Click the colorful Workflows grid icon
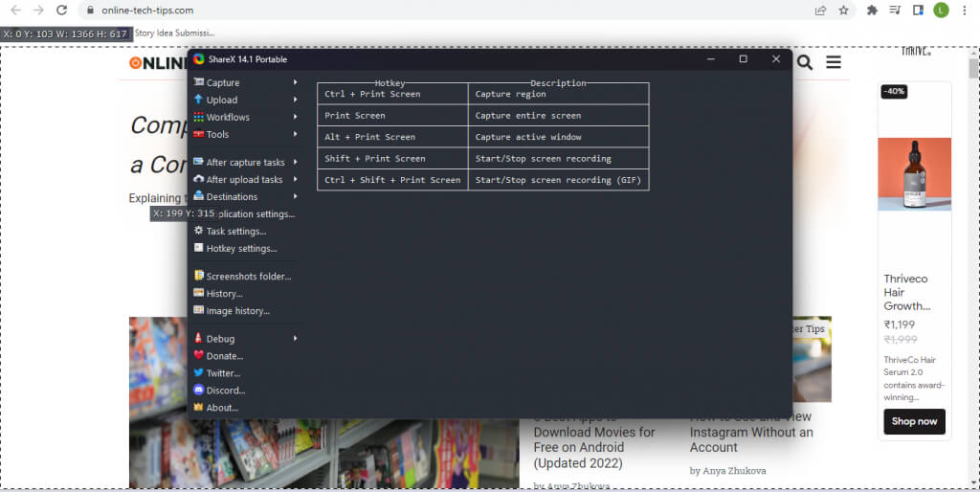Image resolution: width=980 pixels, height=492 pixels. (x=199, y=117)
